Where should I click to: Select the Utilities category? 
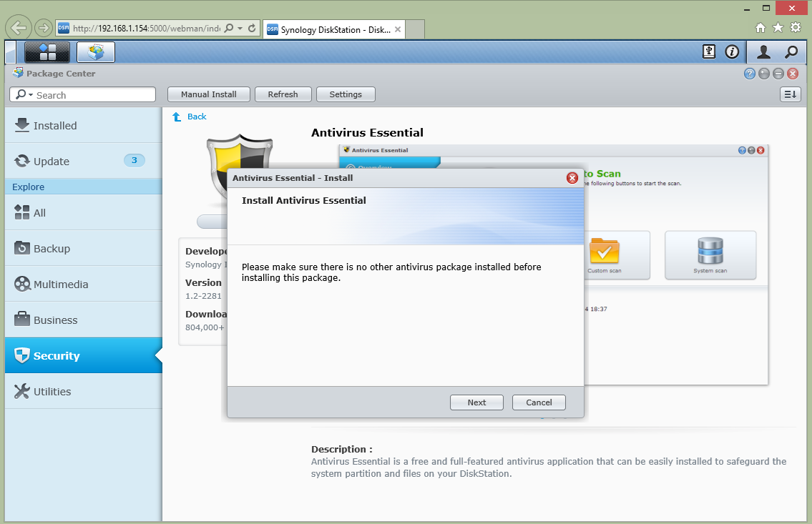click(84, 391)
